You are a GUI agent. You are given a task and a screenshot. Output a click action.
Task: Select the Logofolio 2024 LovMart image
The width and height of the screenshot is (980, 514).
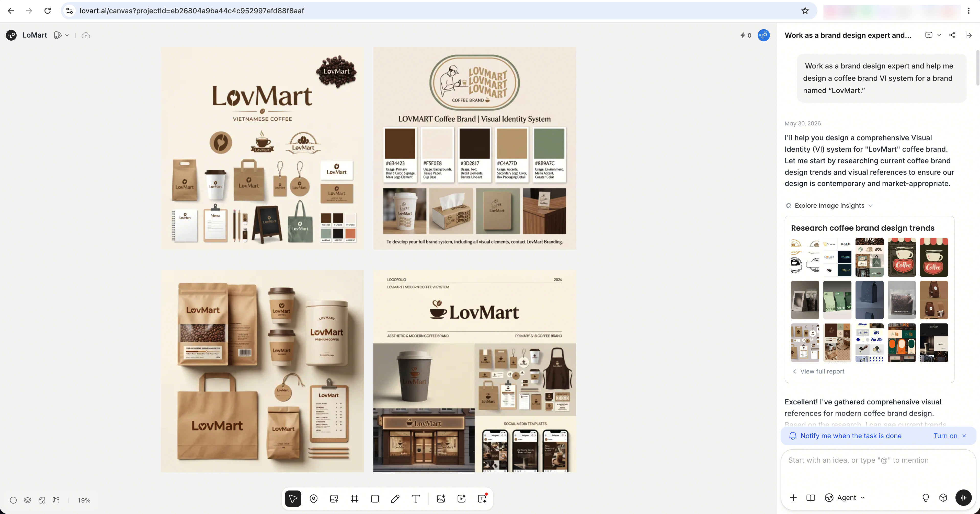474,371
